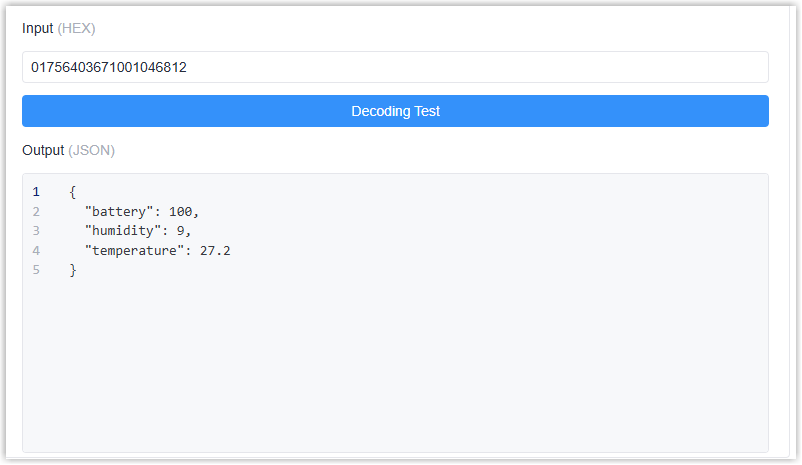This screenshot has height=465, width=802.
Task: Select line number 4 in output gutter
Action: pyautogui.click(x=36, y=250)
